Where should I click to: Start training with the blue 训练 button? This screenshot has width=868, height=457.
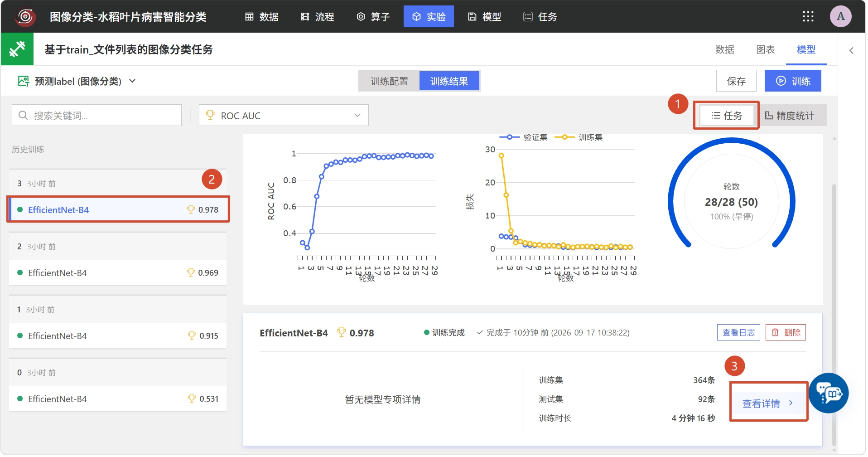793,81
